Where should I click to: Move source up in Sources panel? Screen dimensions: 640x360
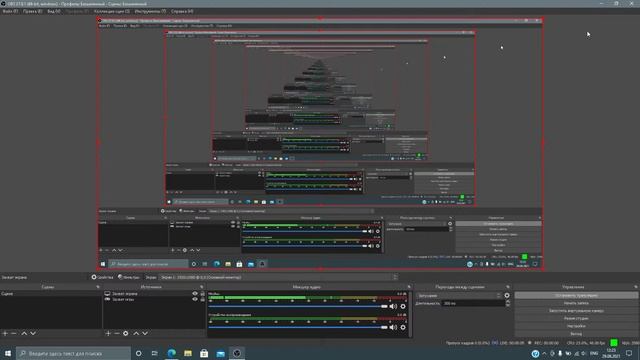pos(136,333)
